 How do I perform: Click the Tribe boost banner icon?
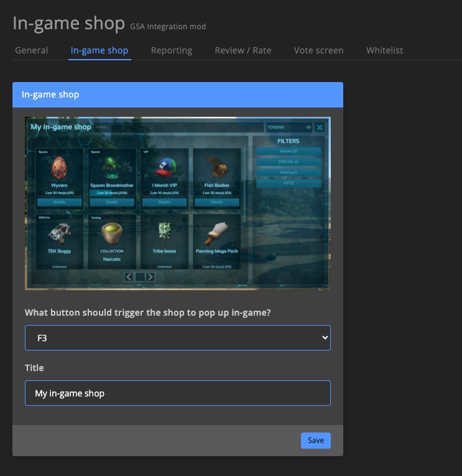164,231
